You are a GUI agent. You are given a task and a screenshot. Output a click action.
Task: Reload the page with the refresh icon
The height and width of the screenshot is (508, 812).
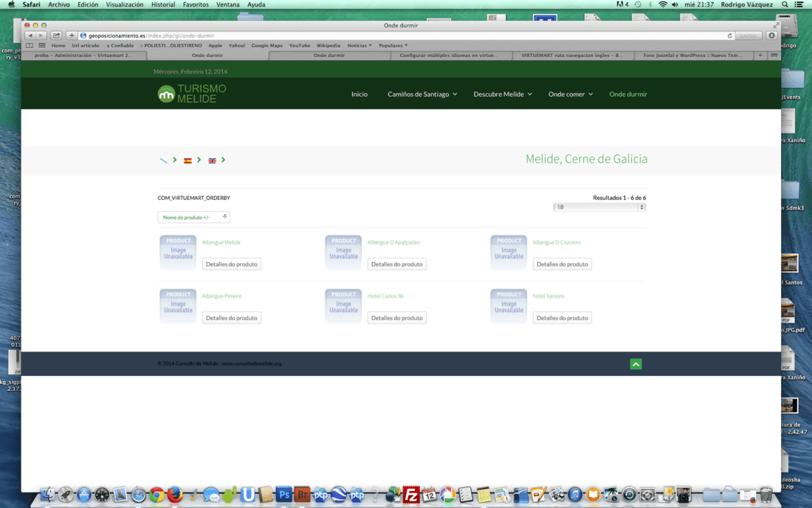click(729, 35)
